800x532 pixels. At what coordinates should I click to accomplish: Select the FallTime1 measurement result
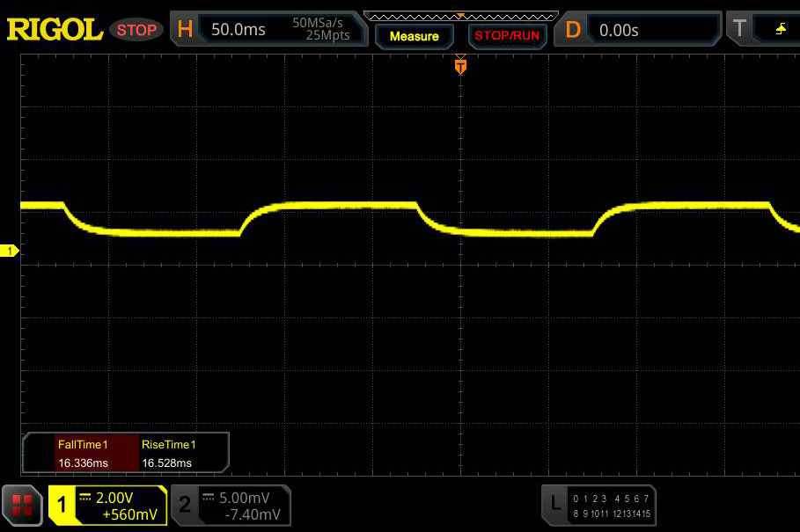click(x=83, y=454)
